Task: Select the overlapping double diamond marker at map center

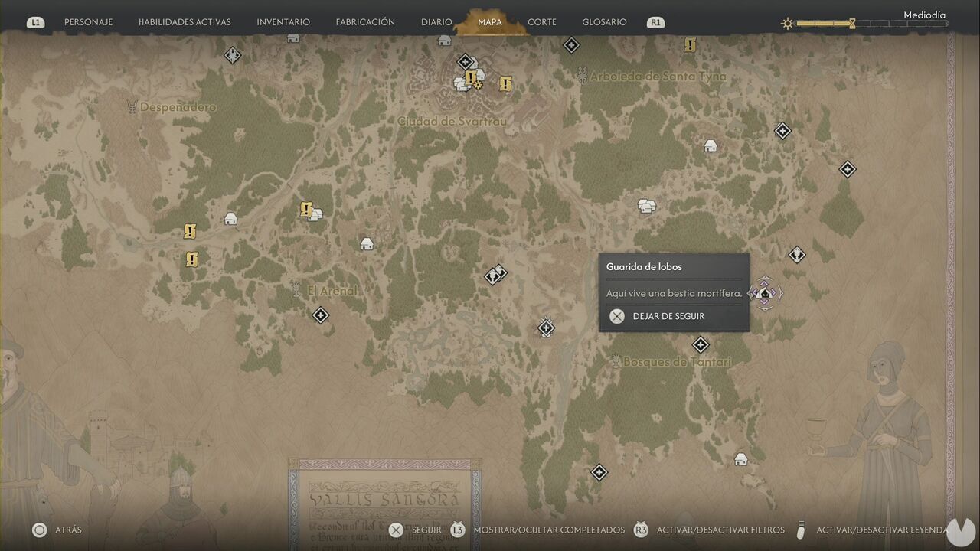Action: pos(496,274)
